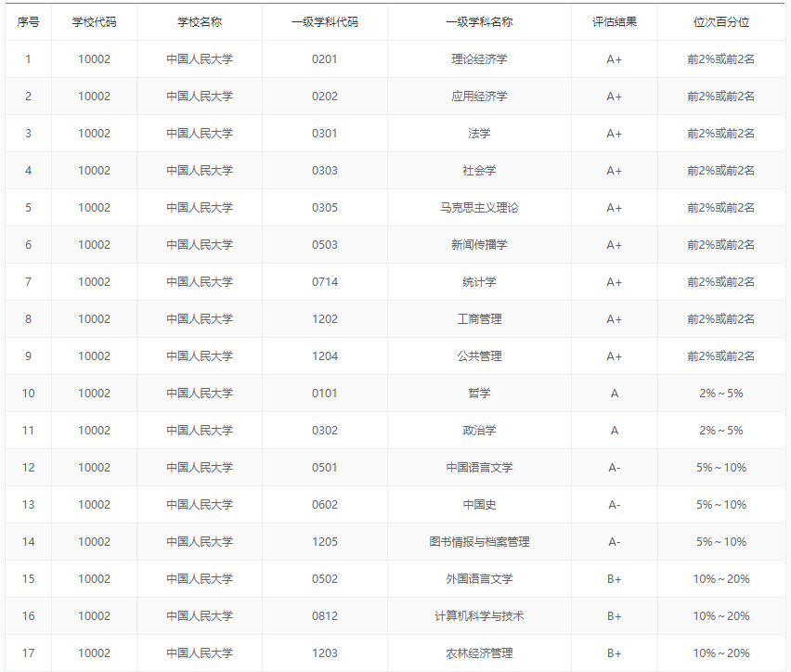
Task: Select the 法学 subject cell
Action: click(479, 133)
